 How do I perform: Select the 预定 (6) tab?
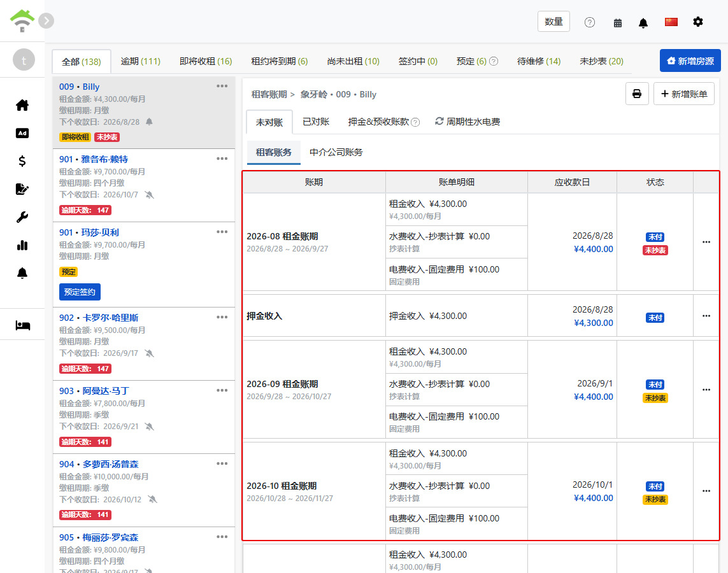click(x=471, y=61)
